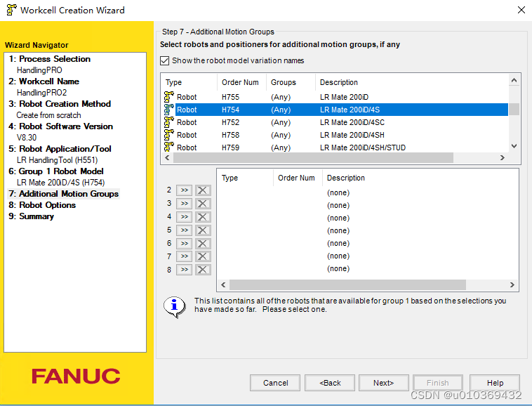Click order number H755 cell
The height and width of the screenshot is (406, 532).
[230, 97]
